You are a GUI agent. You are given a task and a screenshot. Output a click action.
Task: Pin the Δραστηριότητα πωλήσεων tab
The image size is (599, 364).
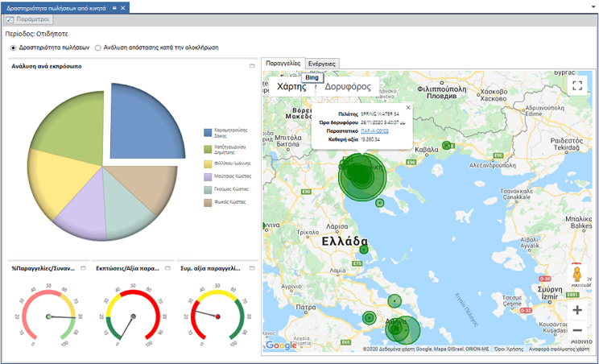pyautogui.click(x=114, y=8)
